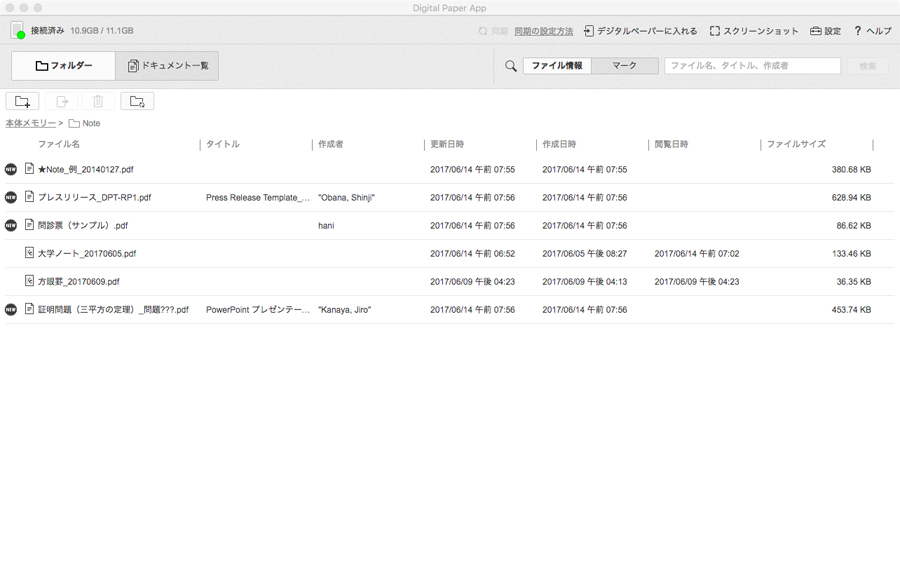Go to 本体メモリー in the breadcrumb

click(x=30, y=123)
